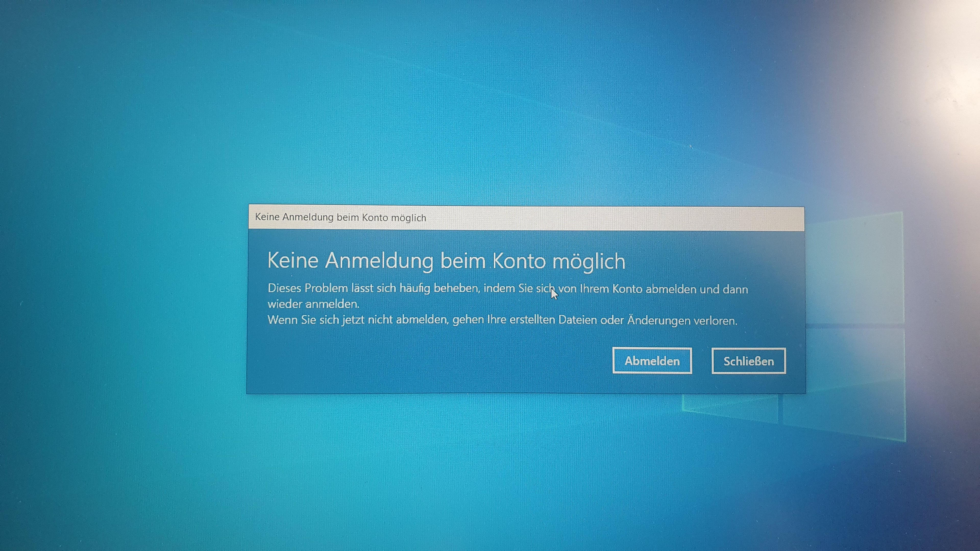
Task: Click the dialog title bar text
Action: [340, 218]
